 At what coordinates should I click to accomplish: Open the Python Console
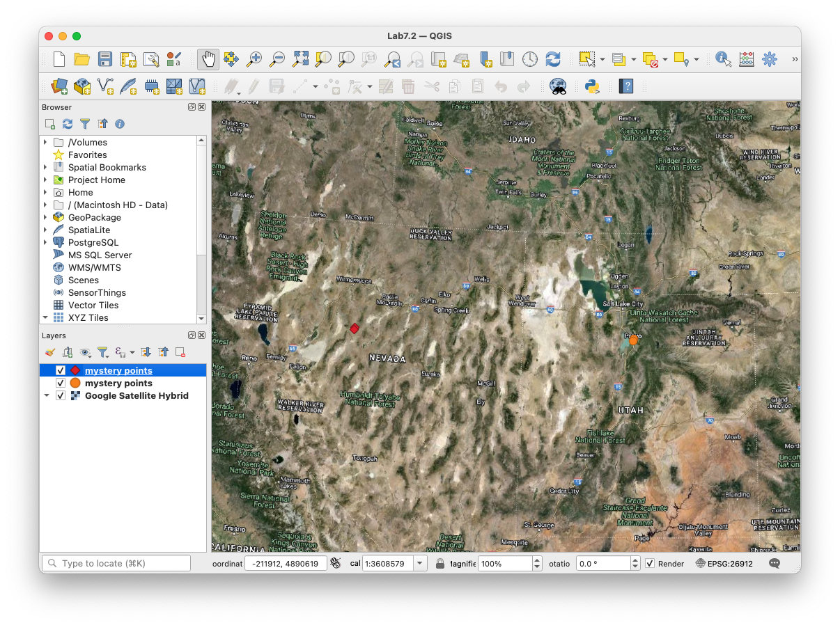coord(592,86)
